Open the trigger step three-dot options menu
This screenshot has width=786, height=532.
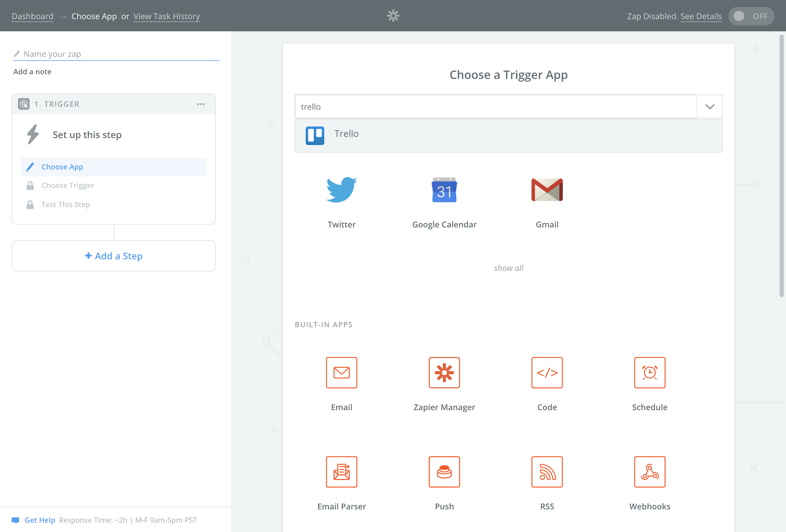(x=201, y=104)
